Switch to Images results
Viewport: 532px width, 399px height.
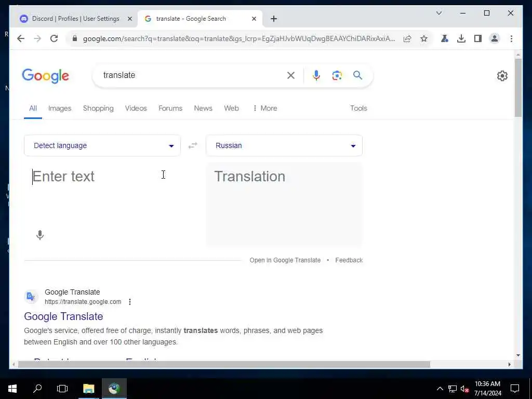(60, 108)
